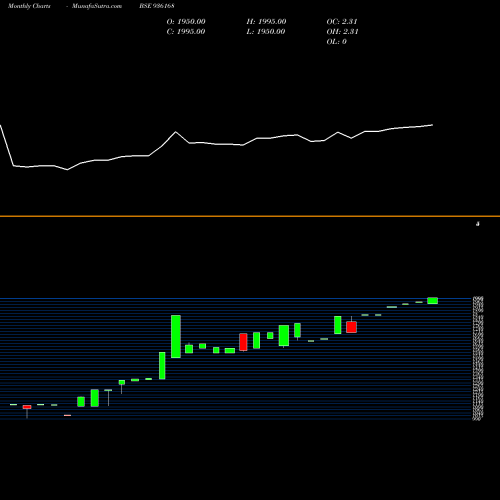Select the tallest green candlestick

click(176, 336)
